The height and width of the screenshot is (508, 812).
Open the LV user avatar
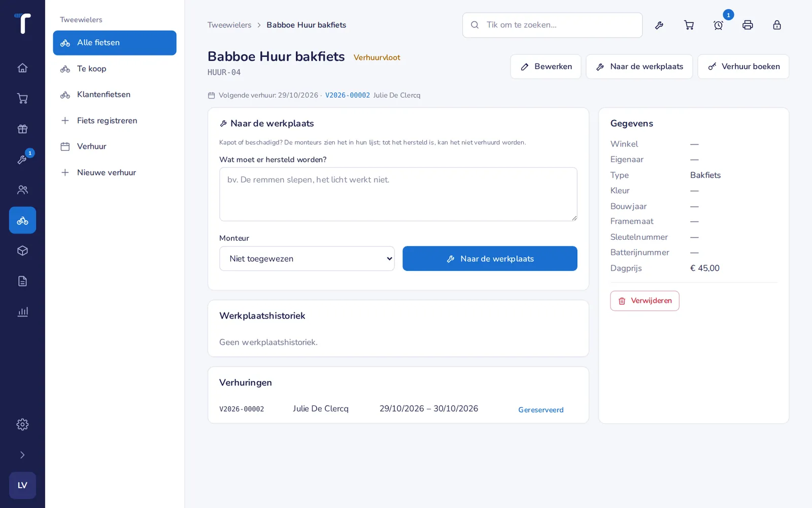click(x=22, y=486)
